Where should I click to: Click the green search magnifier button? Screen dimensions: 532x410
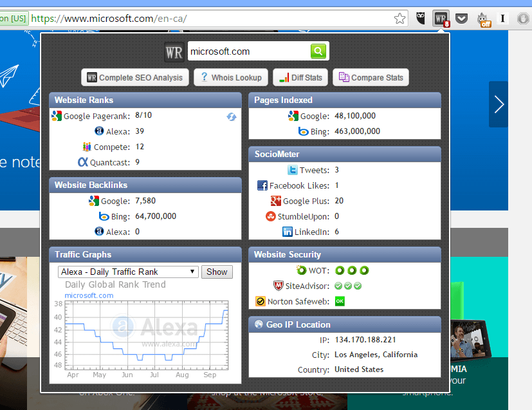318,51
